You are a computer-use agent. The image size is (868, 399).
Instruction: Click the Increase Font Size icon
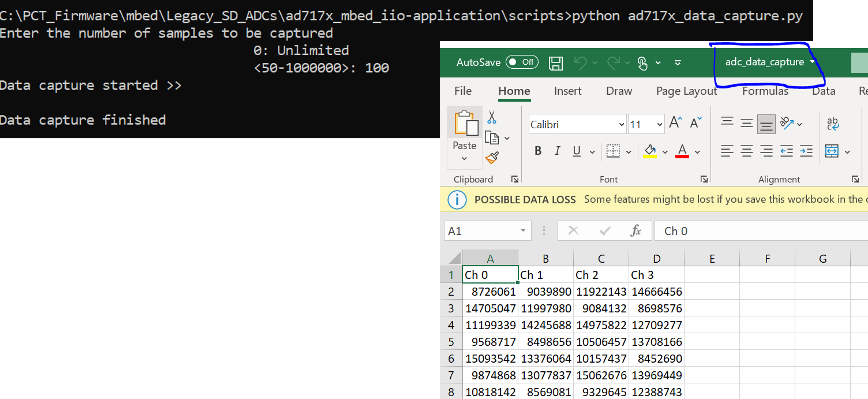click(x=676, y=122)
